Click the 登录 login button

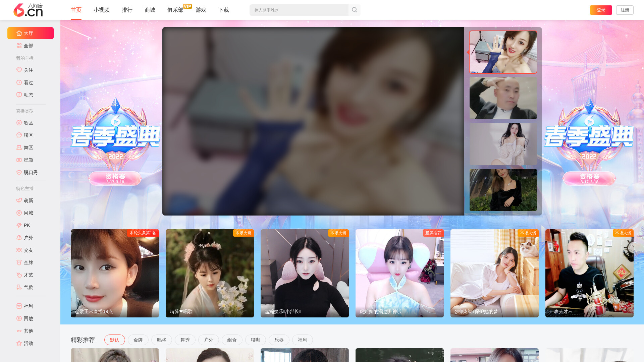point(601,10)
